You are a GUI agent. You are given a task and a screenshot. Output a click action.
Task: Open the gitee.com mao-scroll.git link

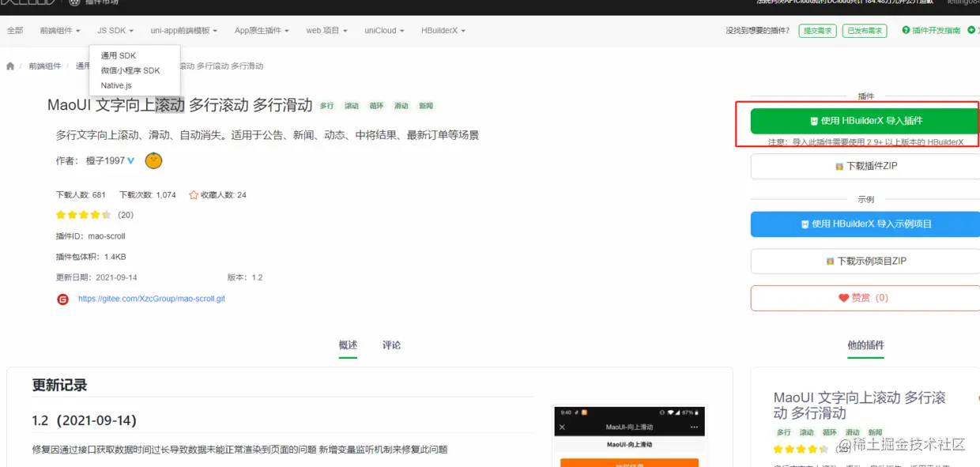pyautogui.click(x=152, y=299)
